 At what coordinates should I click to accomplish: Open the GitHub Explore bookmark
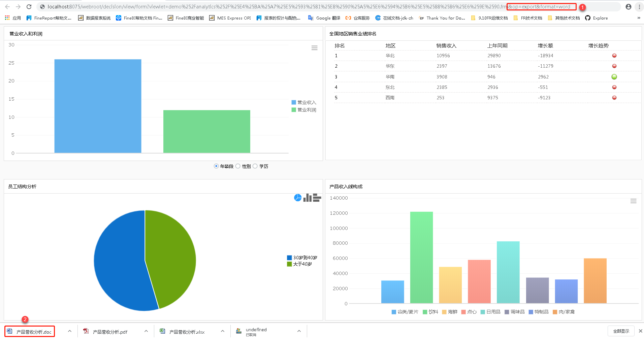[x=597, y=18]
